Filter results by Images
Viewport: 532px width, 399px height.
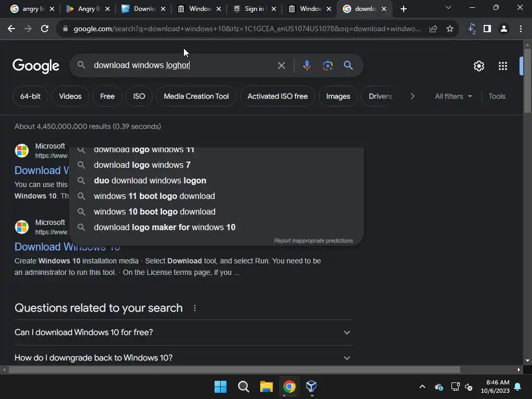(338, 96)
